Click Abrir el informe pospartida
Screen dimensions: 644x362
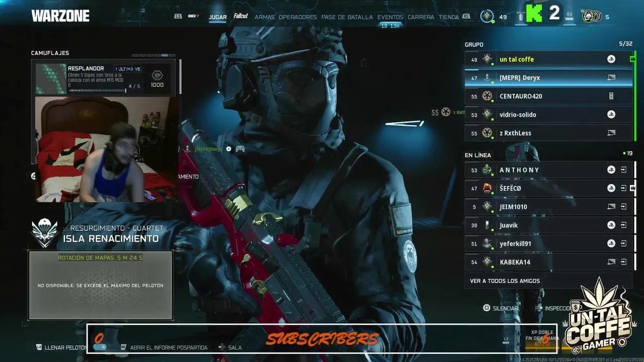(169, 347)
